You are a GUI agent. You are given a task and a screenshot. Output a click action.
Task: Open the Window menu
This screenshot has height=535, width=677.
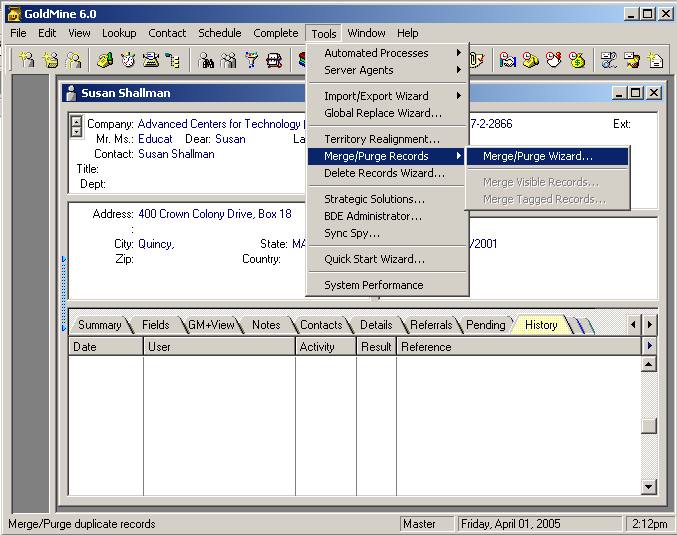[367, 33]
